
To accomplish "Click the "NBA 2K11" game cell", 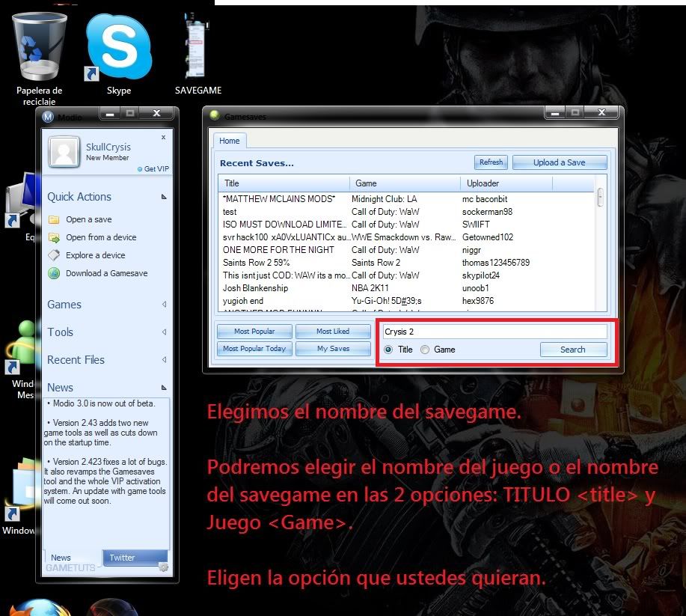I will (370, 288).
